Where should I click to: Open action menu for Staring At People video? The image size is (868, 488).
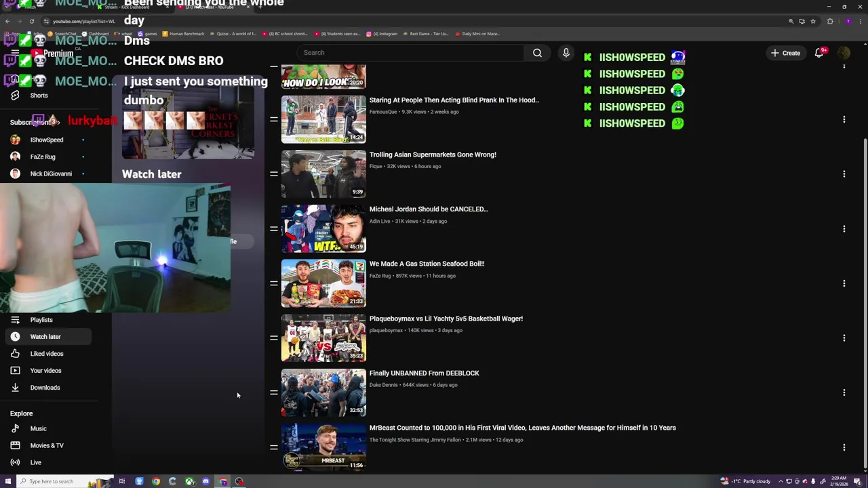844,119
